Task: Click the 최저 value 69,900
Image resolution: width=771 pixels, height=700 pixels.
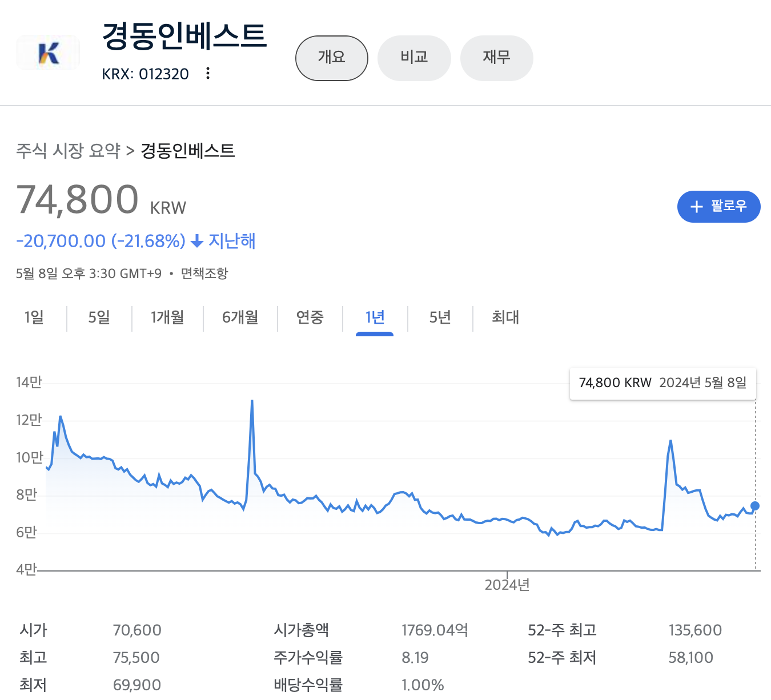Action: point(137,685)
